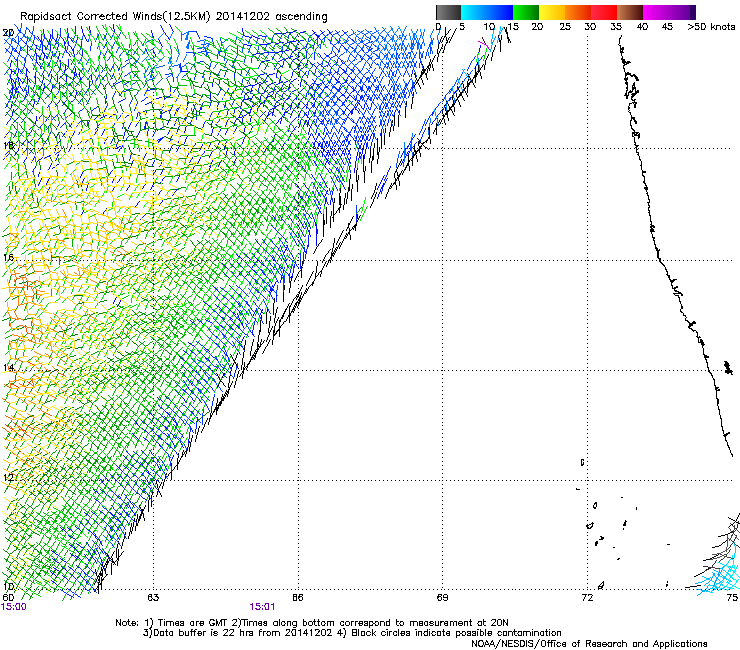Image resolution: width=740 pixels, height=650 pixels.
Task: Click the longitude label '63'
Action: pyautogui.click(x=153, y=598)
